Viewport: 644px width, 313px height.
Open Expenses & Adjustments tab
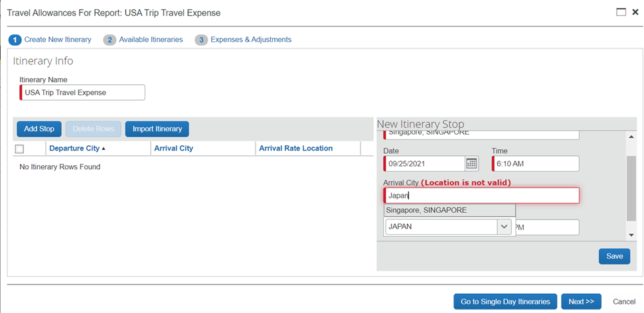click(x=250, y=40)
